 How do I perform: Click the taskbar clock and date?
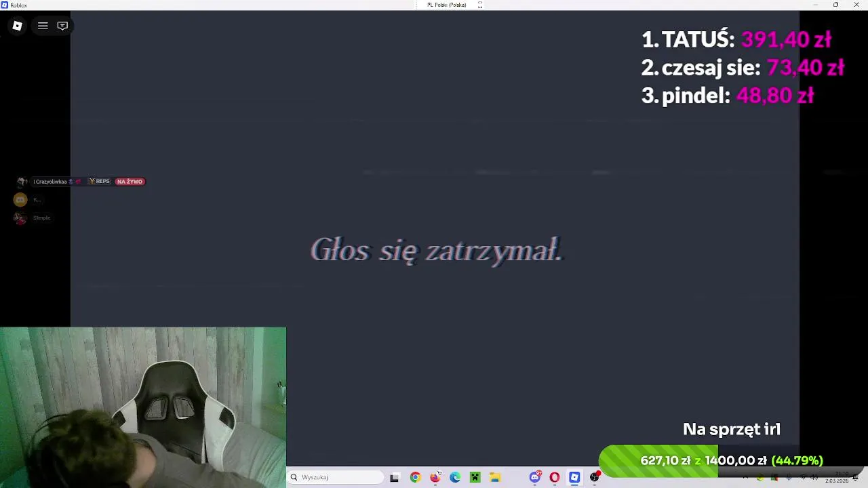pos(837,477)
